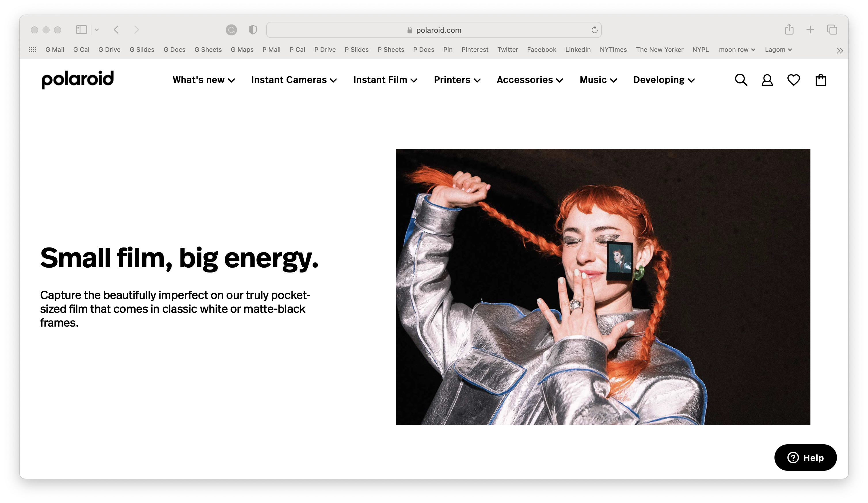Open a new tab with plus
868x503 pixels.
click(810, 30)
